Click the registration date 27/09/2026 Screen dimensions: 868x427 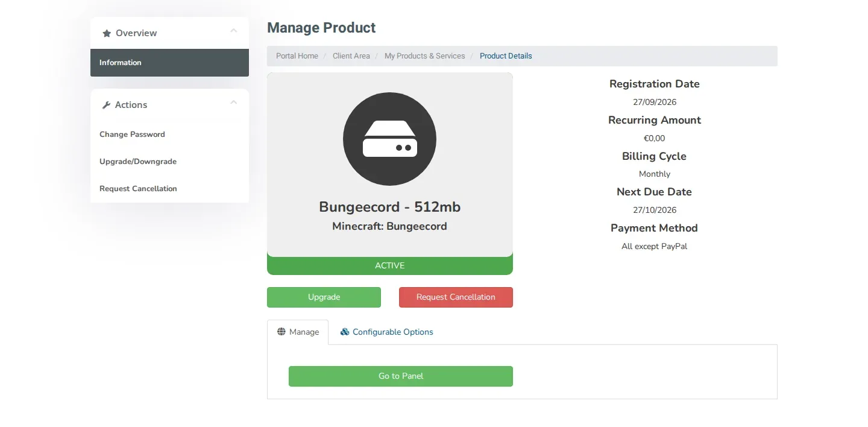[x=655, y=102]
